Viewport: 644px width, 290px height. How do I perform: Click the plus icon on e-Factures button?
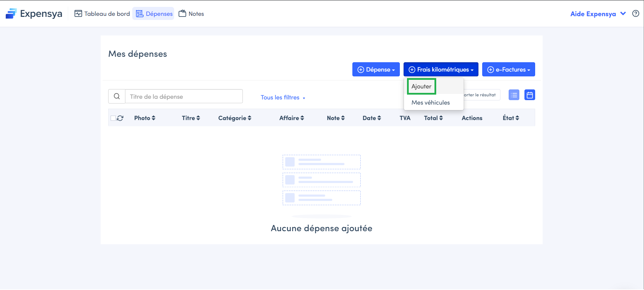point(490,69)
